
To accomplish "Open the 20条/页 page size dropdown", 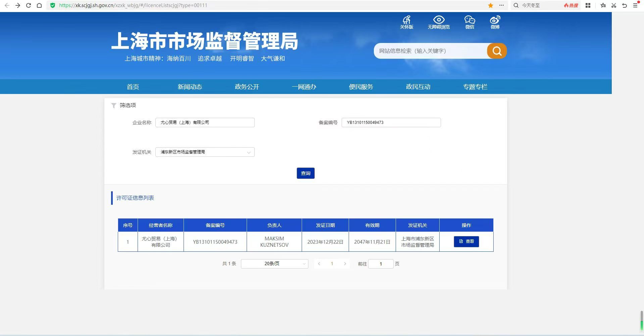I will (274, 264).
